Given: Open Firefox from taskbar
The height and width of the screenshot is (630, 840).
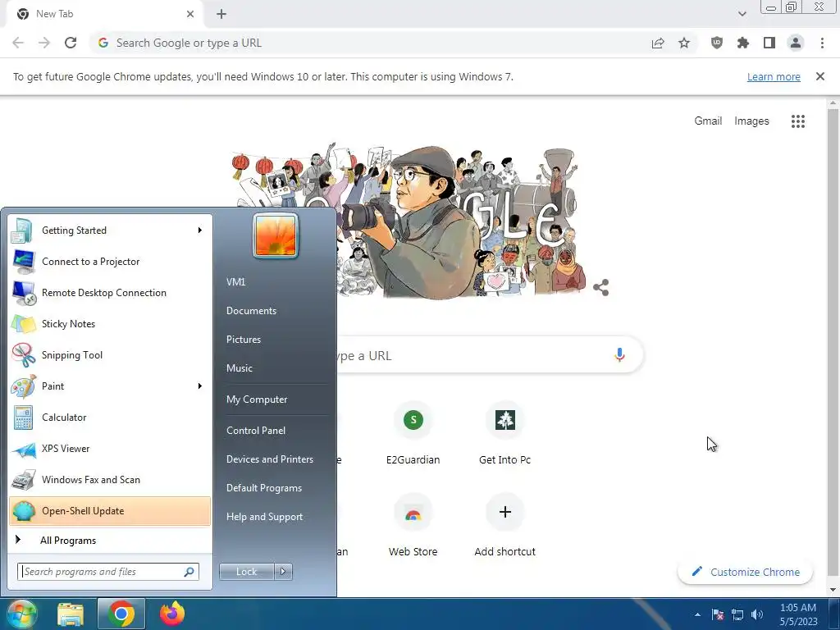Looking at the screenshot, I should tap(172, 614).
